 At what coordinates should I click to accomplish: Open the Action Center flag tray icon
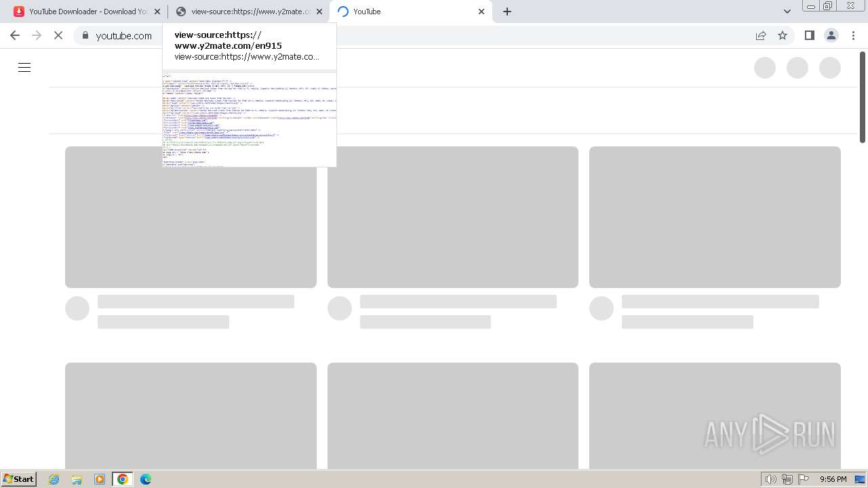point(804,479)
